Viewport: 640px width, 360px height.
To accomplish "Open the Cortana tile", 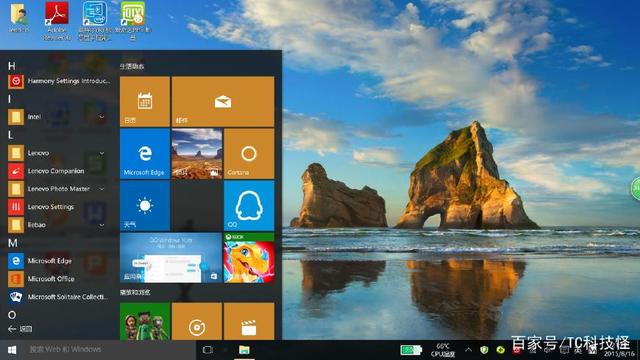I will point(249,153).
